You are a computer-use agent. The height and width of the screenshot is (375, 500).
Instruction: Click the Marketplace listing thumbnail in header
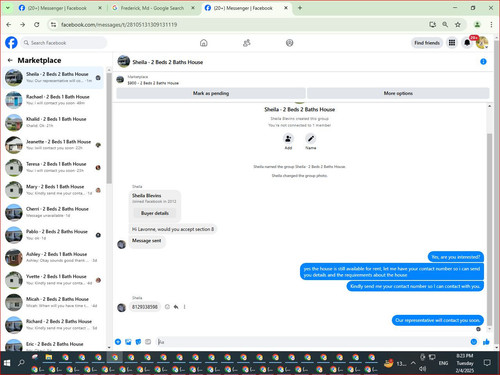click(x=120, y=80)
